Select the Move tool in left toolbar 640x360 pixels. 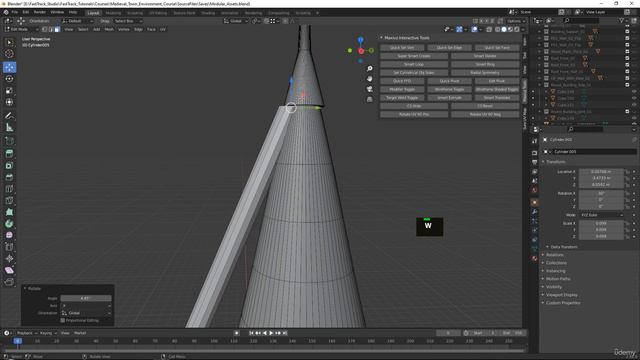(x=9, y=67)
